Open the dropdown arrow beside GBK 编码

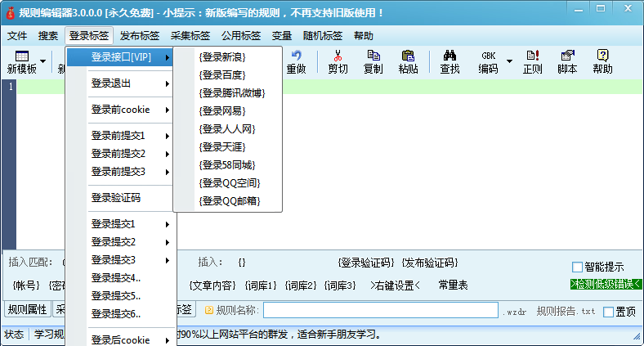pyautogui.click(x=509, y=61)
